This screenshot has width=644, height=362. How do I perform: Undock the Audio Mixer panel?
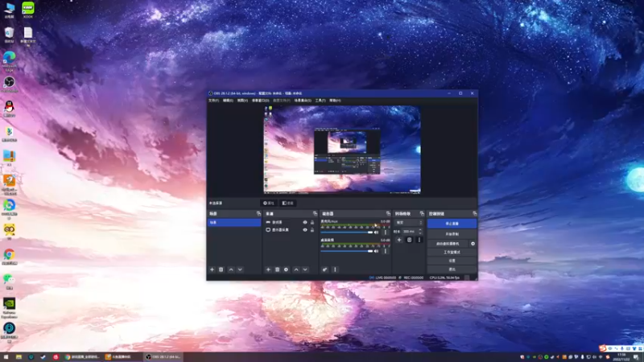pyautogui.click(x=388, y=214)
